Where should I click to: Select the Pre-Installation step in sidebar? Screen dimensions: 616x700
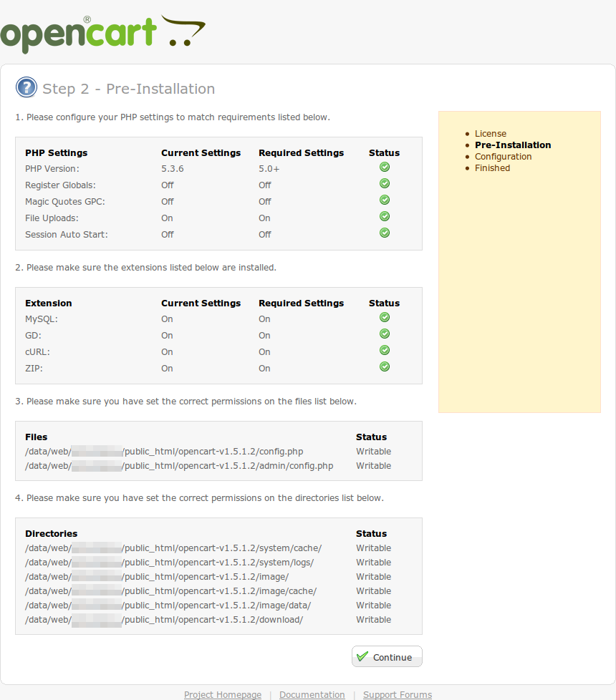[513, 145]
